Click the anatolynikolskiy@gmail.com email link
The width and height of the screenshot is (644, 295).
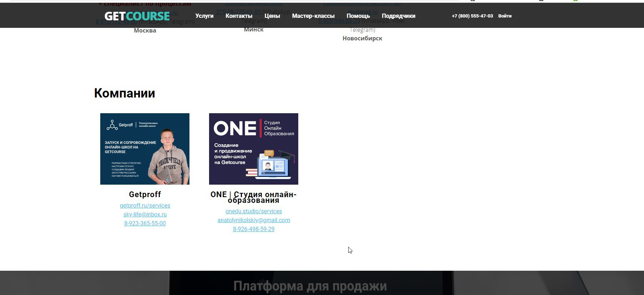point(254,220)
